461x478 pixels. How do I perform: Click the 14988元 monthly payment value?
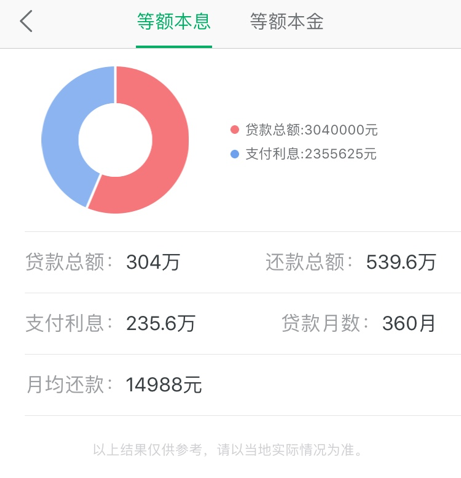click(x=164, y=385)
